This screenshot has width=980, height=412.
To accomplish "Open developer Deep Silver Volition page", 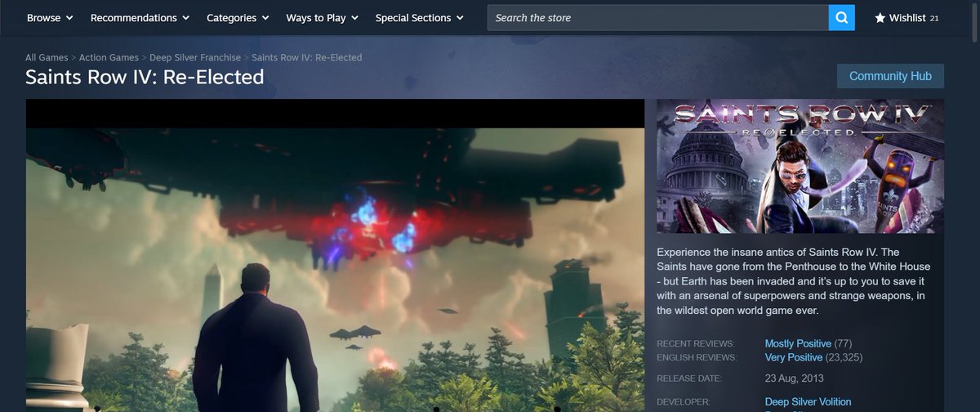I will pyautogui.click(x=808, y=401).
